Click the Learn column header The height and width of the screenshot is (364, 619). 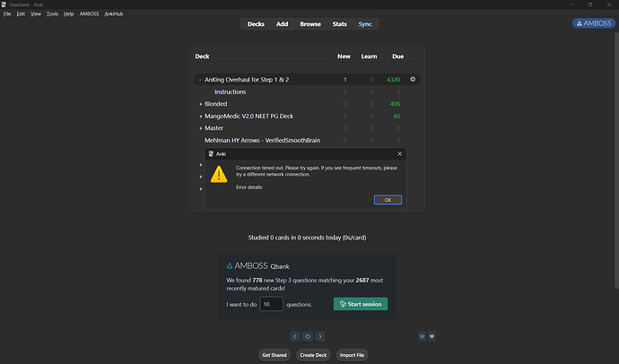pyautogui.click(x=369, y=56)
